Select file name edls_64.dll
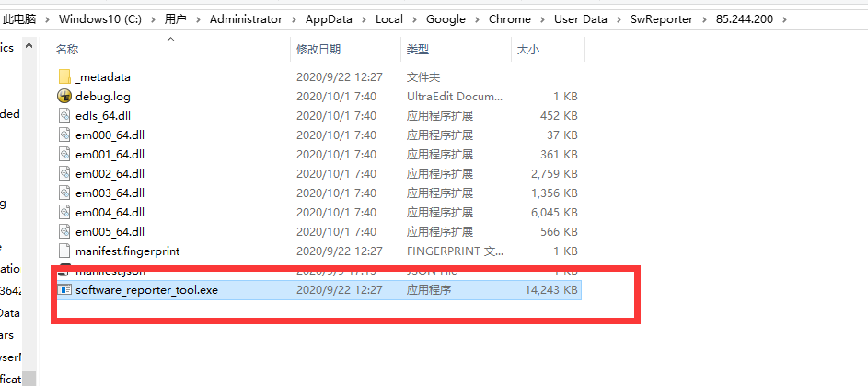The width and height of the screenshot is (868, 386). coord(103,116)
